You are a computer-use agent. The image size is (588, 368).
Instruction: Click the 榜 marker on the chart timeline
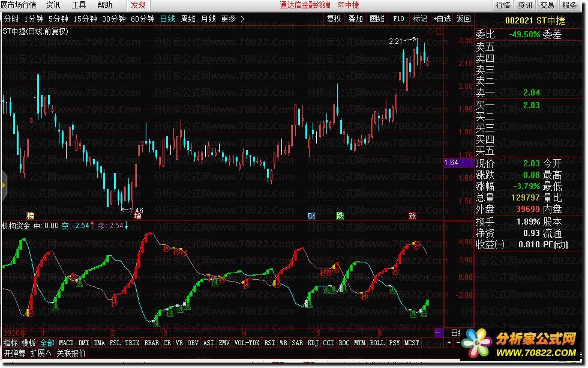click(31, 216)
